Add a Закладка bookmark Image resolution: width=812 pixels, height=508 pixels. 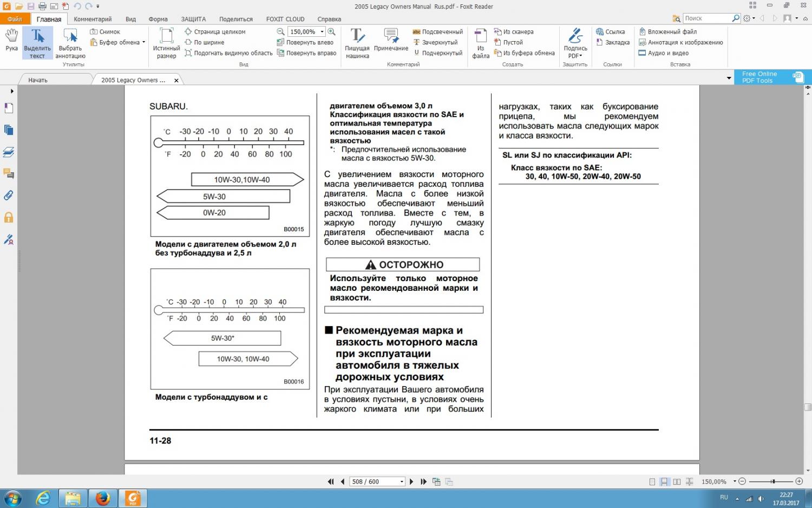coord(613,42)
